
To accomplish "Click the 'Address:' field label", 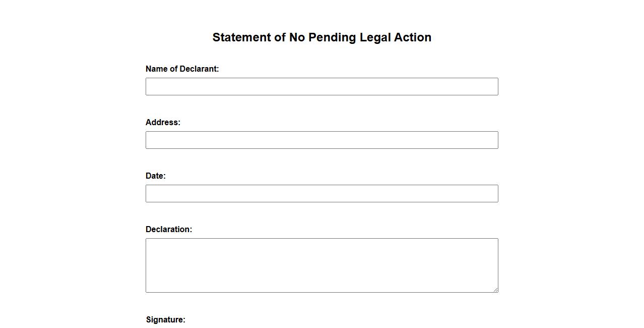I will pos(163,123).
